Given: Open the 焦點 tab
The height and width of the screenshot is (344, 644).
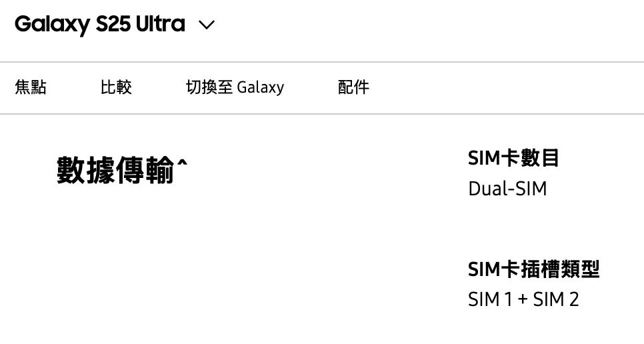Looking at the screenshot, I should pos(31,87).
